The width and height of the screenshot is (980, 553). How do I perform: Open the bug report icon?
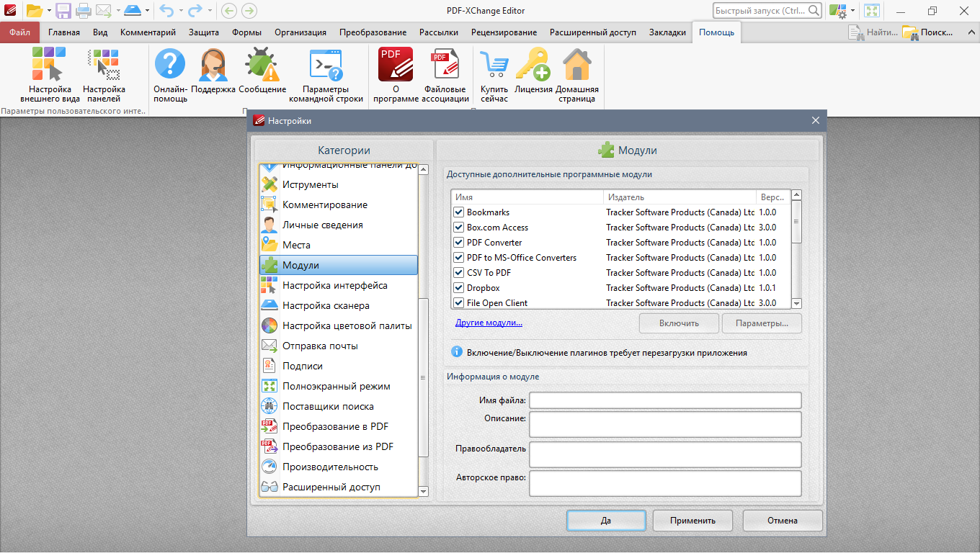pyautogui.click(x=262, y=65)
